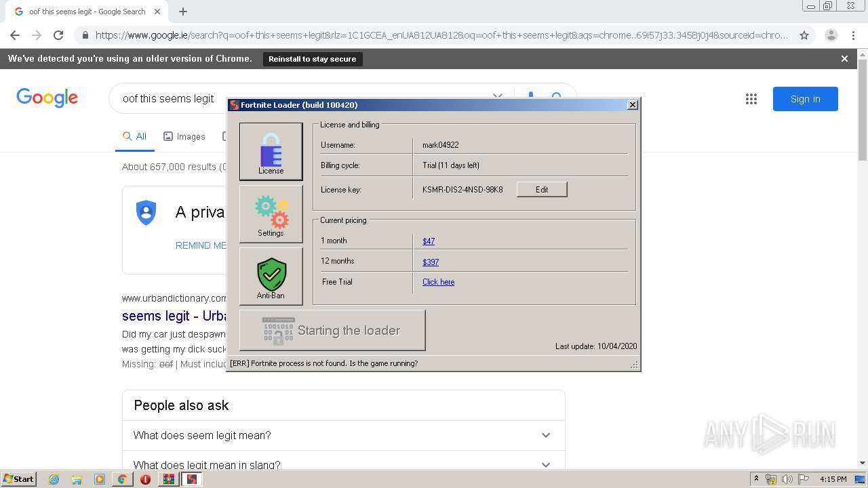Click 'Trial (11 days left)' text
The height and width of the screenshot is (488, 868).
[451, 165]
